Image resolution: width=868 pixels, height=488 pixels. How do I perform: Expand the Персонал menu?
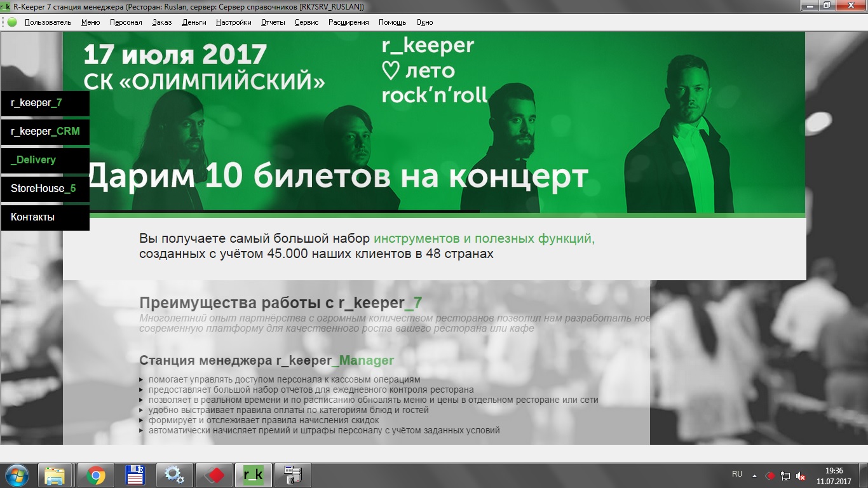[x=126, y=22]
